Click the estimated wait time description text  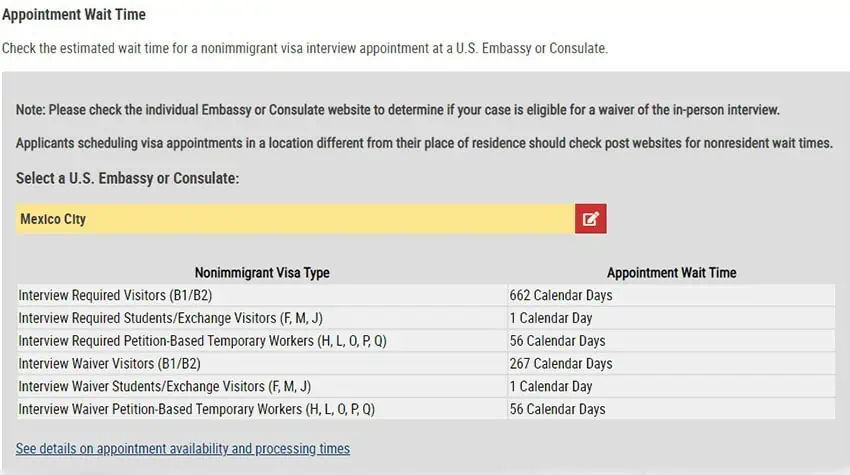(305, 48)
